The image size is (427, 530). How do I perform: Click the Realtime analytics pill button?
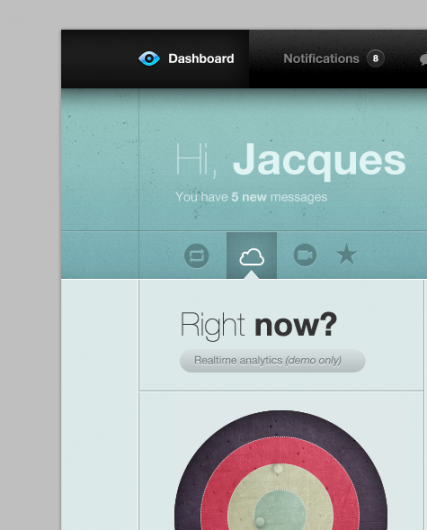point(272,361)
